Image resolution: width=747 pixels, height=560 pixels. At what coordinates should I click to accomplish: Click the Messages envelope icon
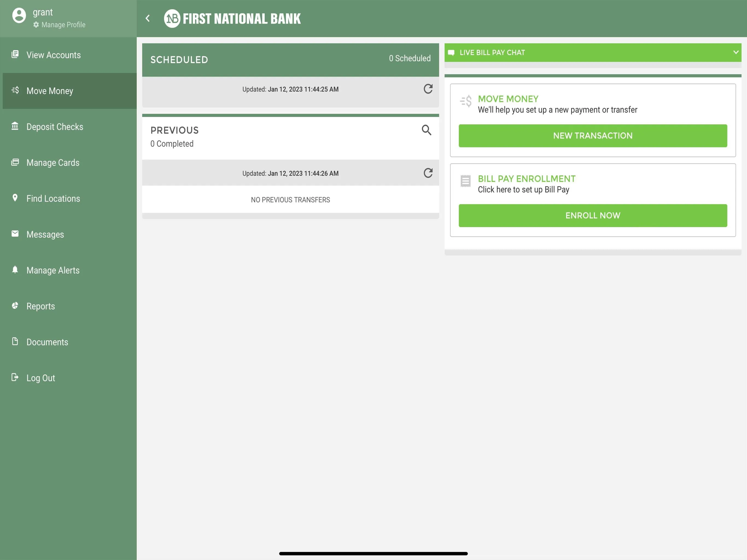15,234
